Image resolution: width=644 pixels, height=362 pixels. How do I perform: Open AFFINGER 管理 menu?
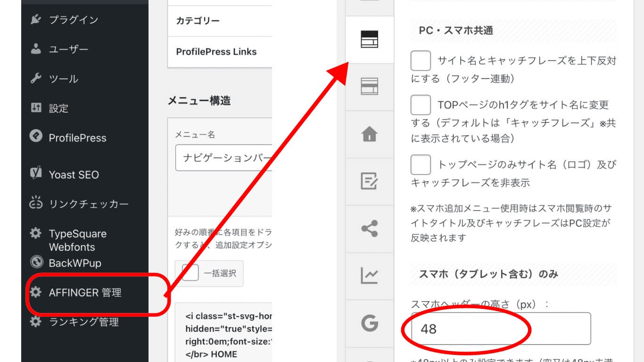[85, 292]
